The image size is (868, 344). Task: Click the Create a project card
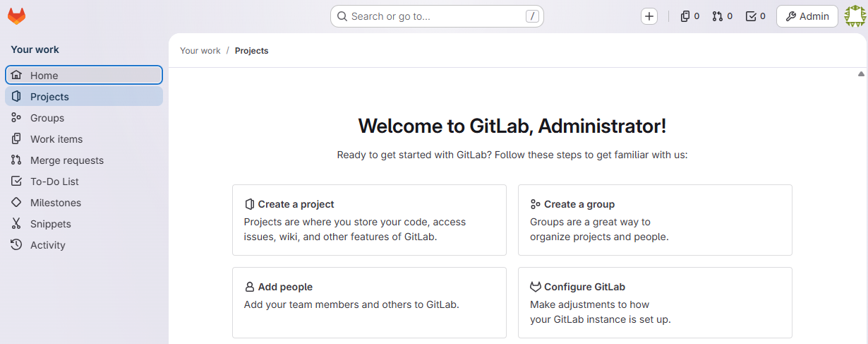coord(369,220)
